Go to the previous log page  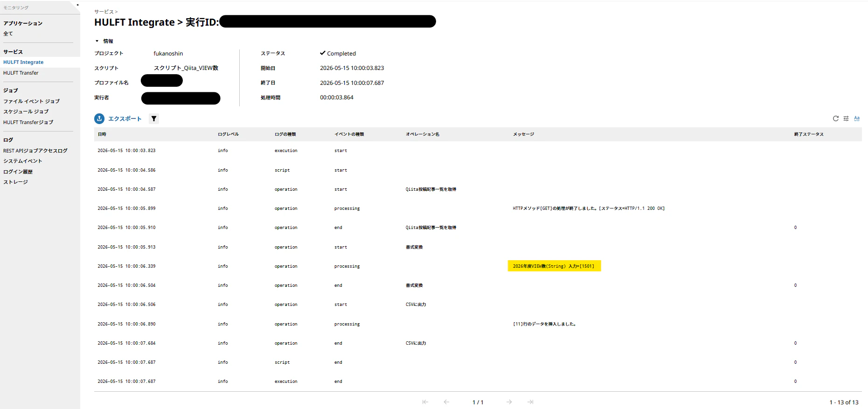(x=446, y=402)
